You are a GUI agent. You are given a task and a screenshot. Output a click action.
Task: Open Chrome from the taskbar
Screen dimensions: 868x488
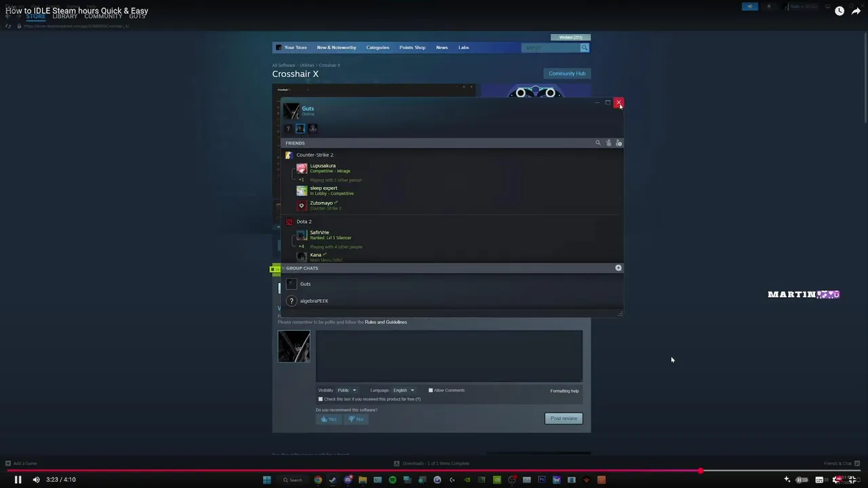click(x=317, y=480)
